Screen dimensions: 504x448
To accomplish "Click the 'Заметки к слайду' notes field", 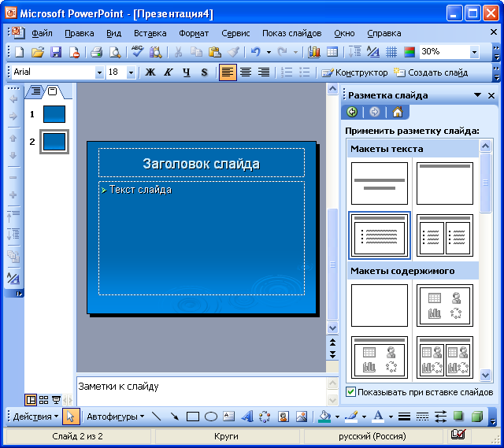I will tap(202, 391).
